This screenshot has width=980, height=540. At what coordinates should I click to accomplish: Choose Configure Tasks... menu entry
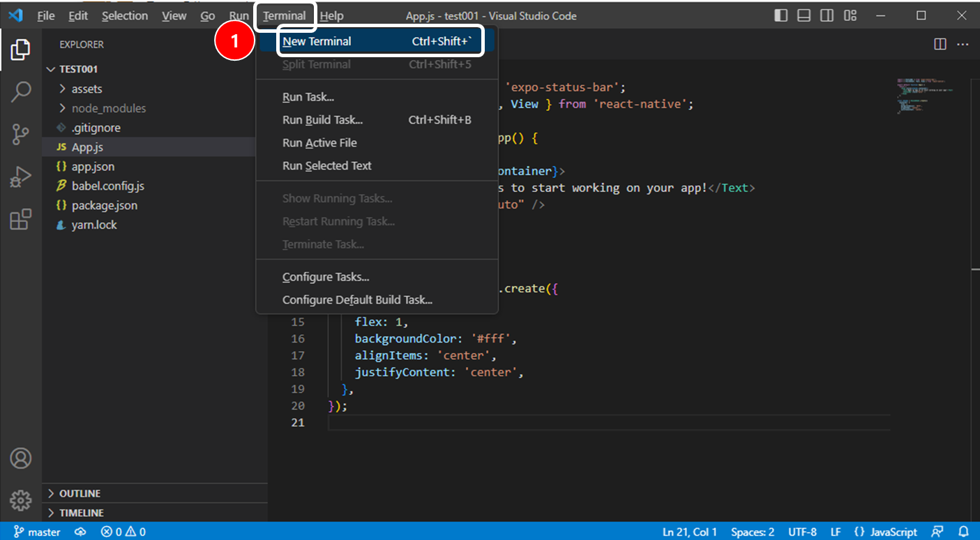377,277
